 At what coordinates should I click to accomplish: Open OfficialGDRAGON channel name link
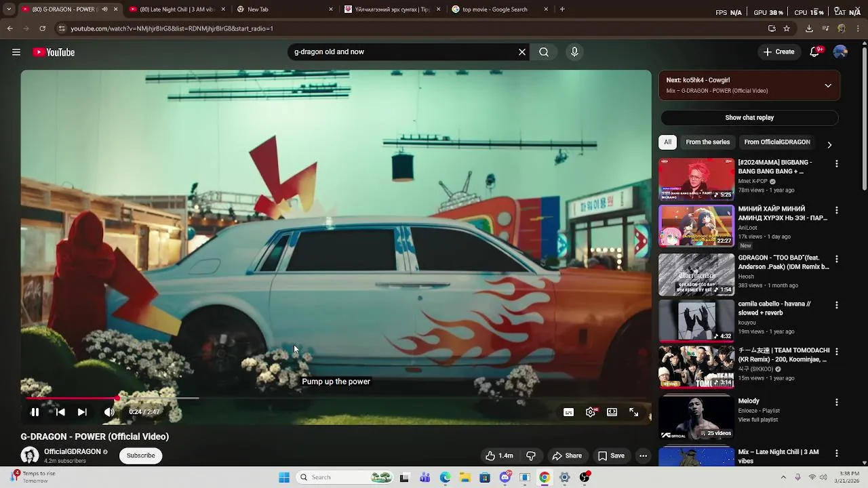point(73,452)
